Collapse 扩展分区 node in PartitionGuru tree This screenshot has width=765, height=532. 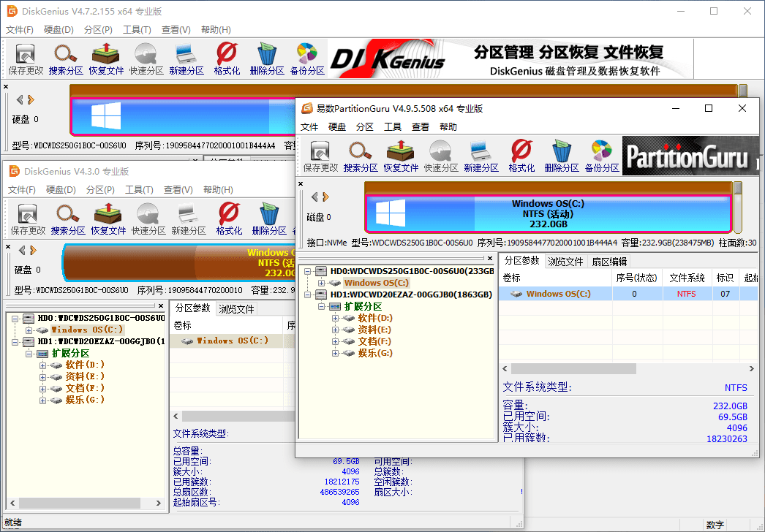tap(321, 306)
